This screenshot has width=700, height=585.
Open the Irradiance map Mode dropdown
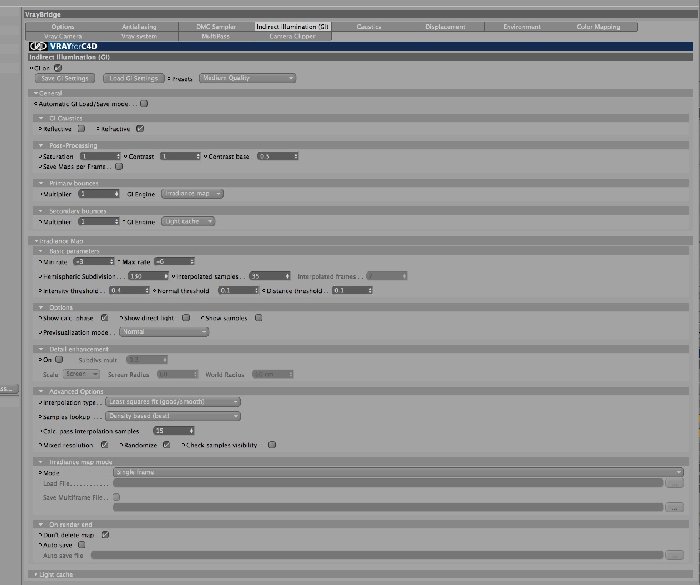[398, 472]
